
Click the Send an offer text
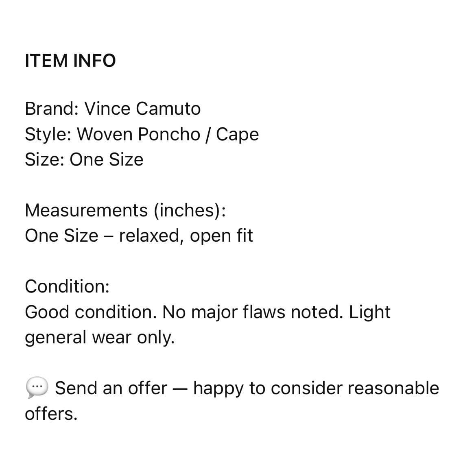111,388
